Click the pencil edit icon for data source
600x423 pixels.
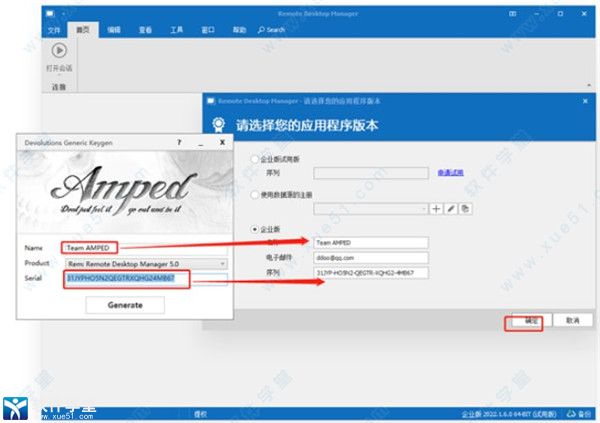click(x=451, y=208)
